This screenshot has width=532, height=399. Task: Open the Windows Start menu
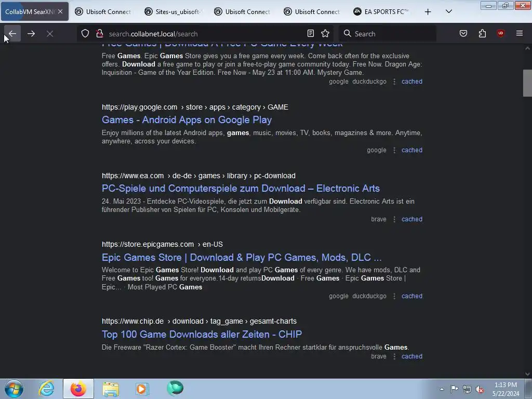(x=14, y=389)
